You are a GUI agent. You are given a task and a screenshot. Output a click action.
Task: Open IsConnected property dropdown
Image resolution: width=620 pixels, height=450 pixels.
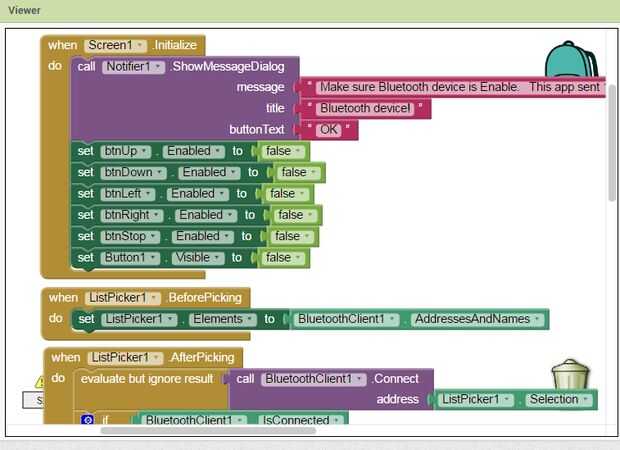click(301, 420)
